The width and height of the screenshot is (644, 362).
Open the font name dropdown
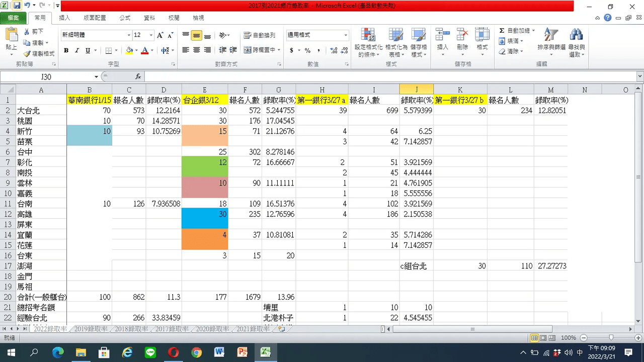point(129,35)
